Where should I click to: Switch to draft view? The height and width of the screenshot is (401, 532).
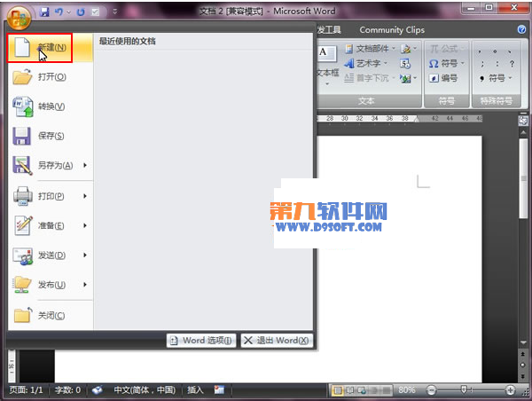[x=386, y=390]
